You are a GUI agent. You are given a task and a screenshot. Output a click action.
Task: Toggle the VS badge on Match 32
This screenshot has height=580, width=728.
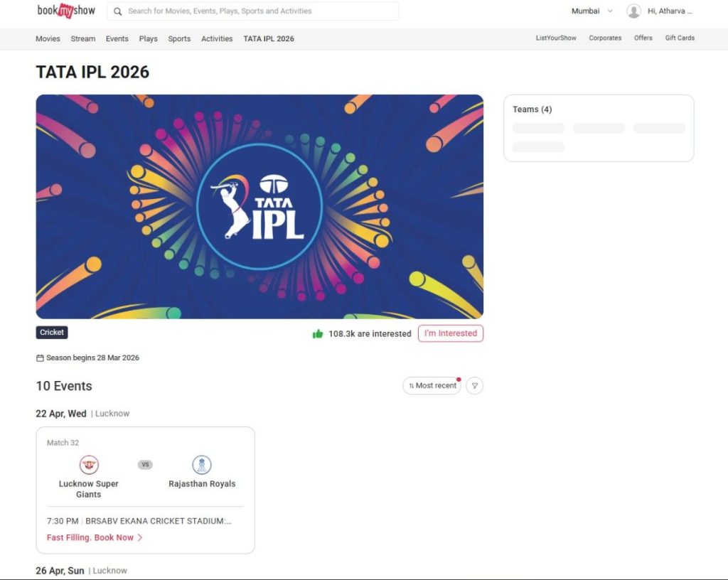pos(145,463)
